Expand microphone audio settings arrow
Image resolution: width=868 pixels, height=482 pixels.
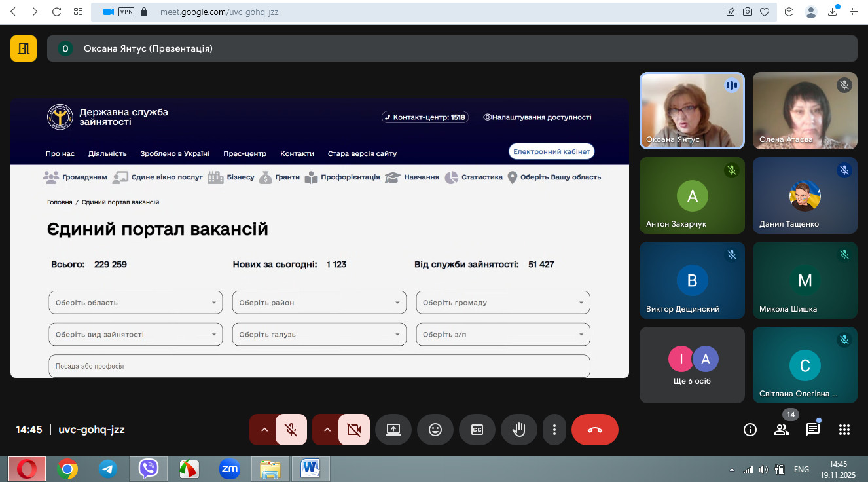click(264, 430)
